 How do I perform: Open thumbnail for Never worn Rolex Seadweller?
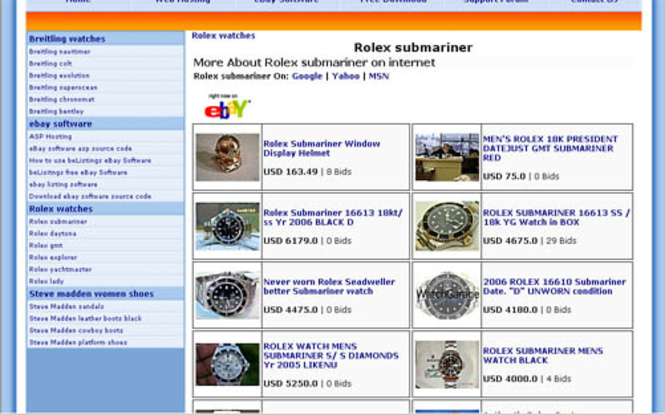[x=227, y=295]
